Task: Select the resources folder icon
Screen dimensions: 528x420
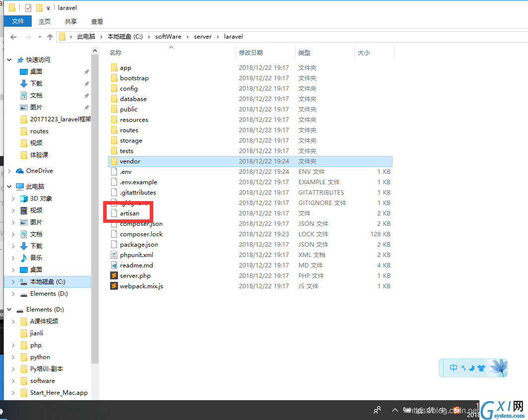Action: tap(114, 120)
